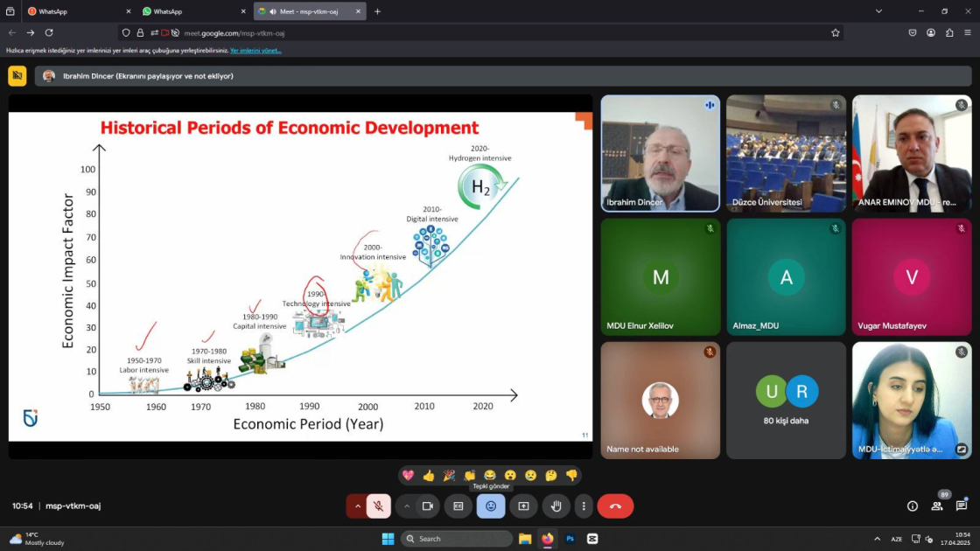Turn on the camera in Meet
This screenshot has height=551, width=980.
point(428,506)
